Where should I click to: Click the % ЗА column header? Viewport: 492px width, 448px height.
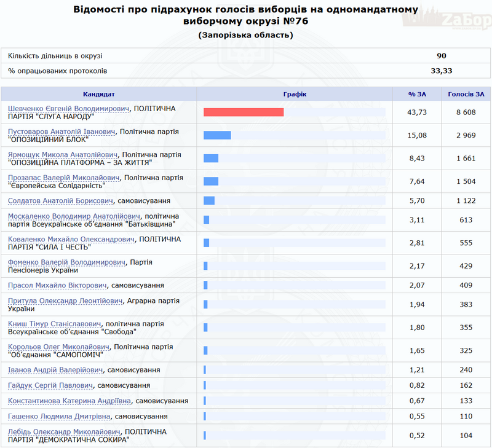click(x=417, y=94)
